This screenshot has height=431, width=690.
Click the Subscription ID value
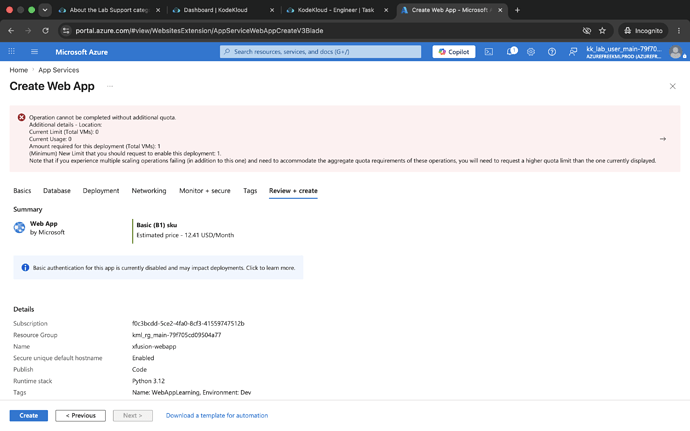coord(188,323)
